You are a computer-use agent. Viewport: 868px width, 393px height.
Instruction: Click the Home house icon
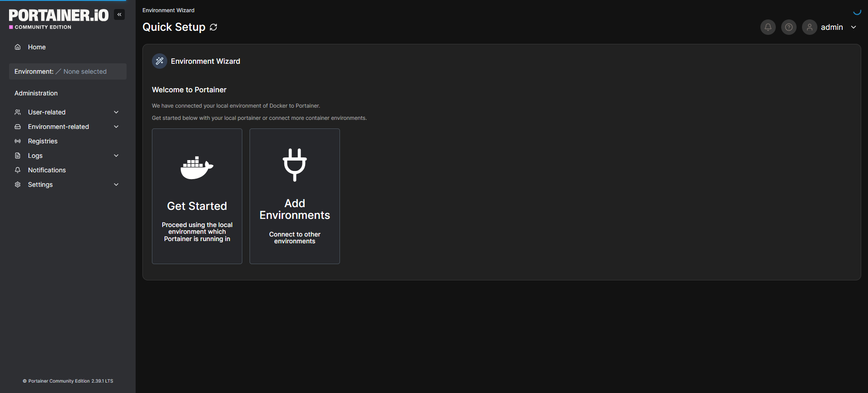tap(18, 47)
